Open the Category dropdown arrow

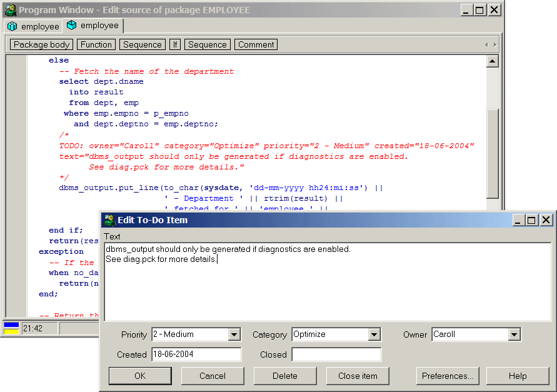[x=374, y=334]
